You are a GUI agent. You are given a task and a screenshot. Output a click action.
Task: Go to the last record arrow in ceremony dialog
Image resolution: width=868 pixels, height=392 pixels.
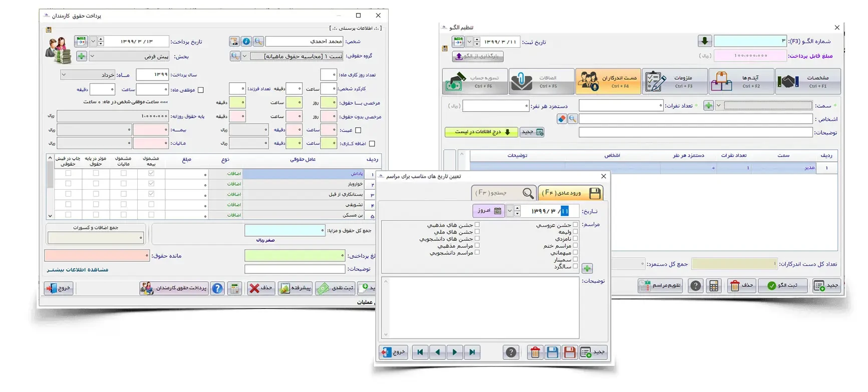(x=472, y=352)
